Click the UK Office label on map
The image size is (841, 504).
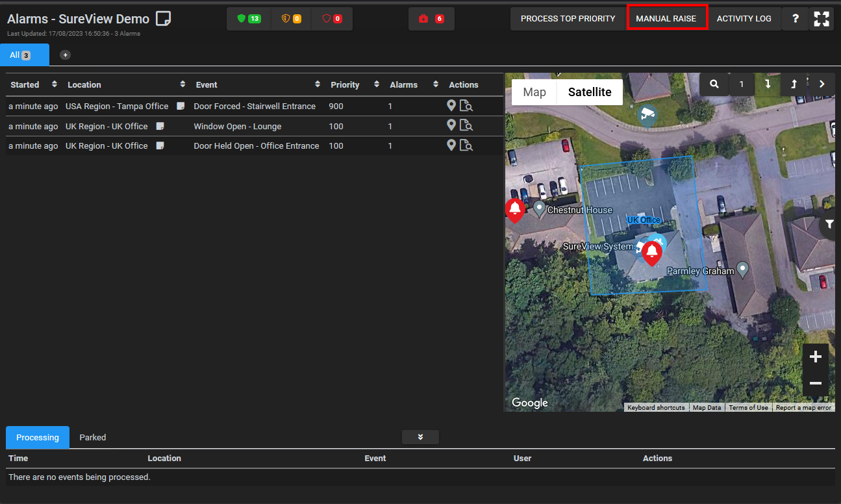644,220
